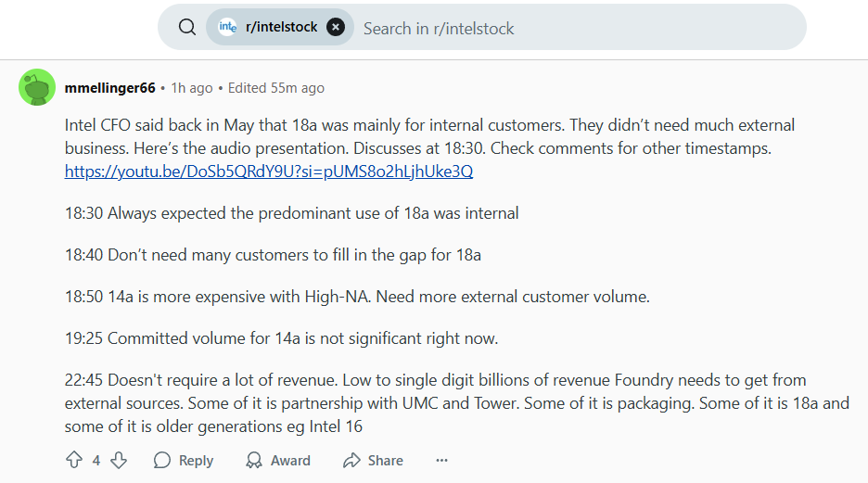The height and width of the screenshot is (483, 868).
Task: Click the 1h ago timestamp
Action: (x=192, y=88)
